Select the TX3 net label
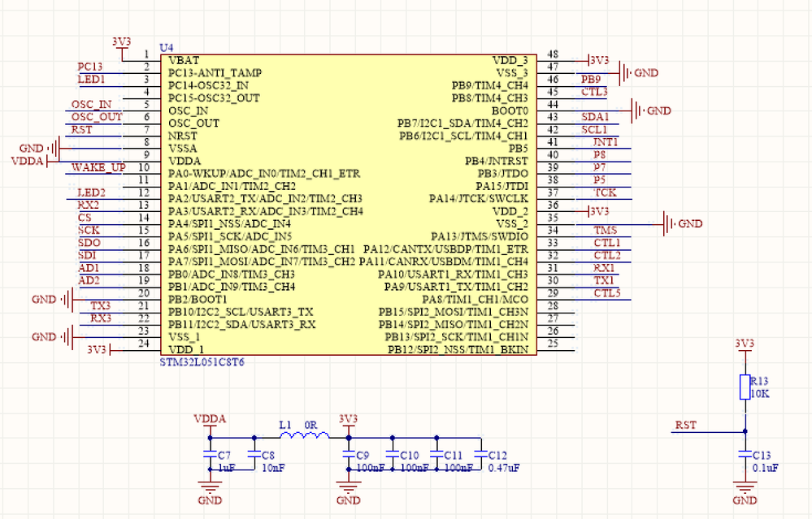Image resolution: width=812 pixels, height=519 pixels. point(101,306)
